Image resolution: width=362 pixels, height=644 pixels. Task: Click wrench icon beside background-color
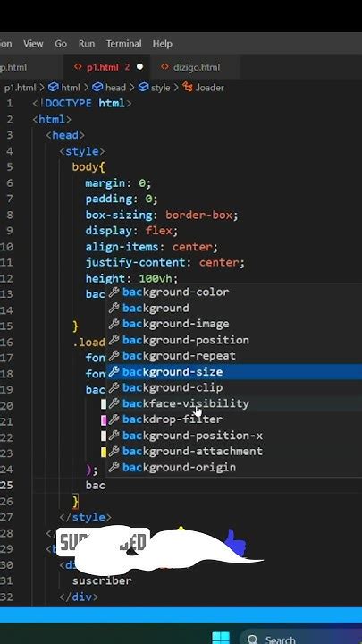[x=114, y=292]
